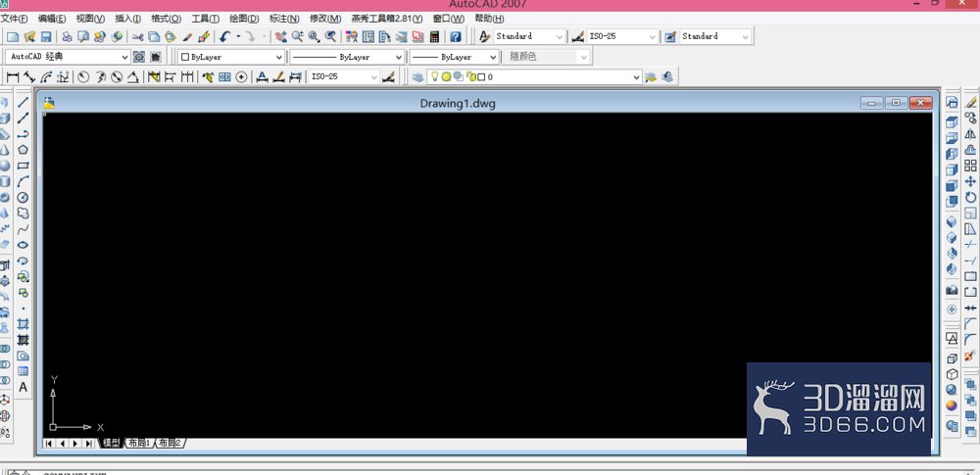Click the Diameter dimension icon
Viewport: 980px width, 475px height.
117,76
